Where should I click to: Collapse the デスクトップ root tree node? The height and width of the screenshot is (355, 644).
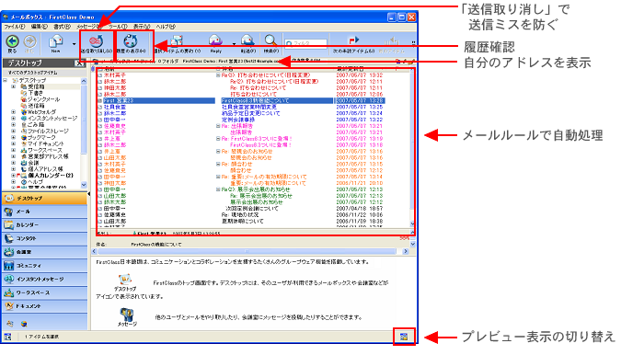(x=6, y=80)
